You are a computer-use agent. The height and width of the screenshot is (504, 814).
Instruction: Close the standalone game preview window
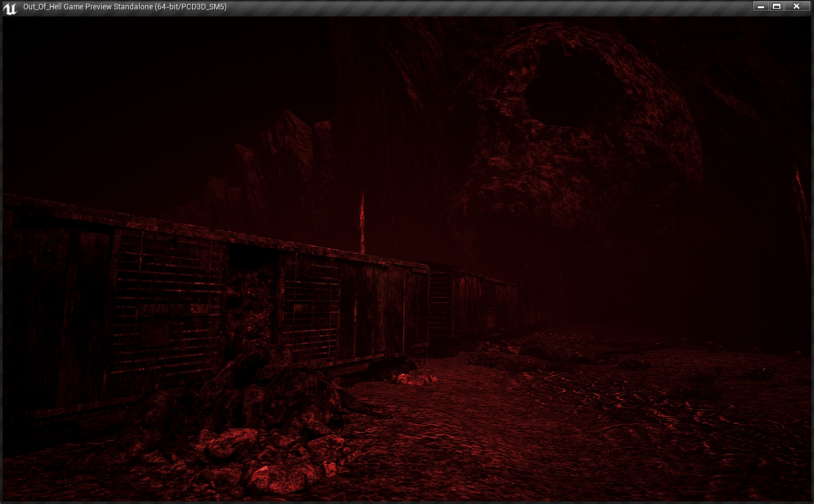tap(797, 6)
